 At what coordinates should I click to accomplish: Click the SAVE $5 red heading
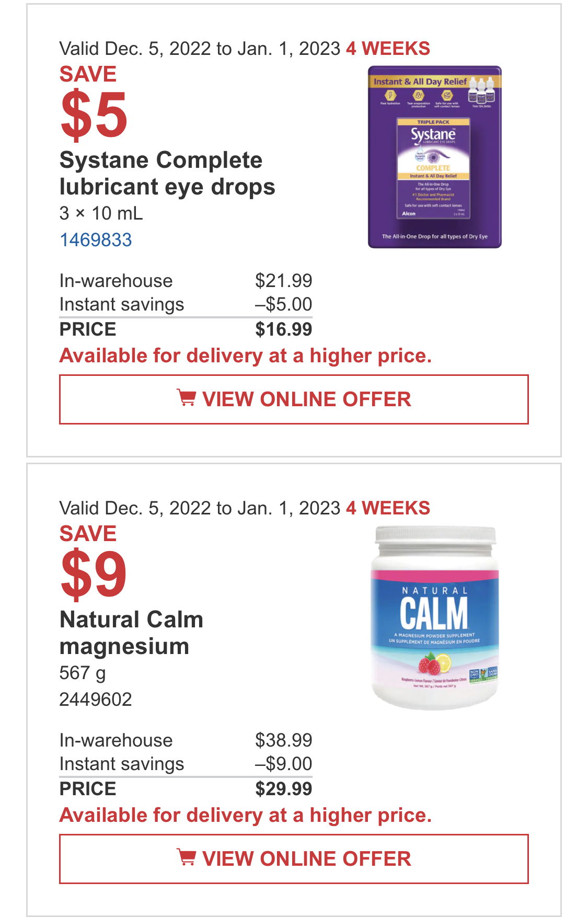(94, 102)
